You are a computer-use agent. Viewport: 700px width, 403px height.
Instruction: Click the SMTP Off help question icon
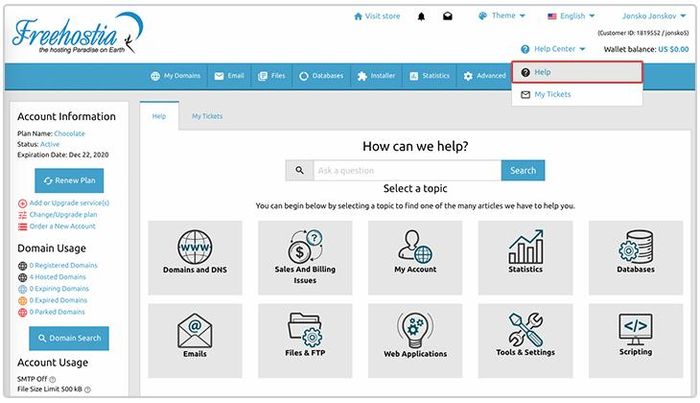pos(52,379)
